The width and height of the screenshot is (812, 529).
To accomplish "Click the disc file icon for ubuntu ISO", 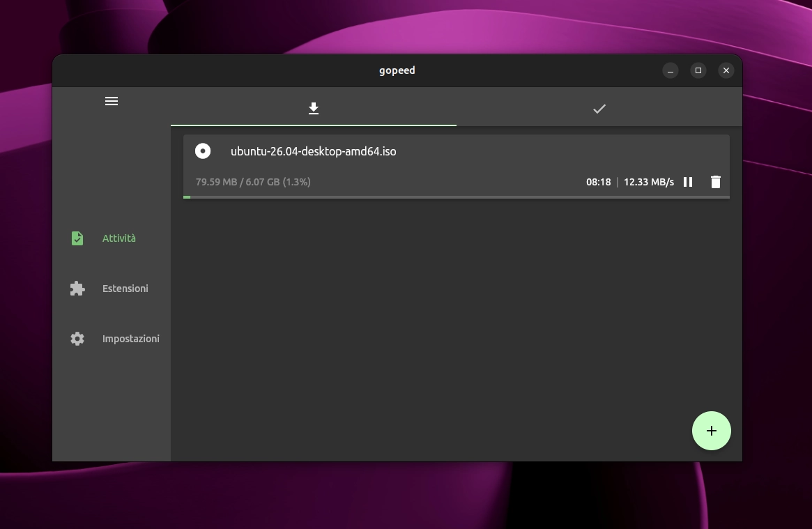I will pyautogui.click(x=203, y=151).
